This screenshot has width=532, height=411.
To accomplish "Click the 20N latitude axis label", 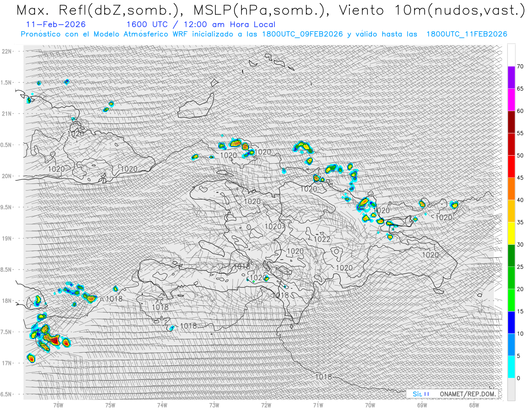I will point(7,176).
